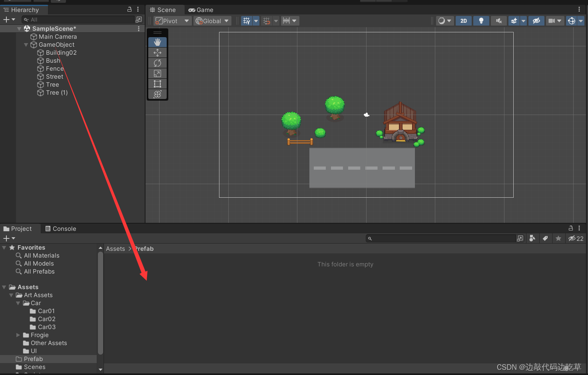
Task: Click Assets in the breadcrumb path
Action: tap(115, 248)
